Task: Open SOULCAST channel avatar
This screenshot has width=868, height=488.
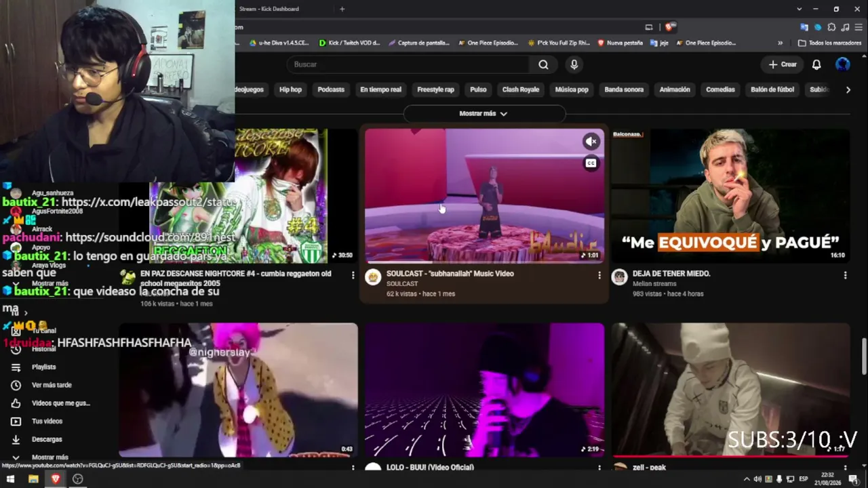Action: 373,277
